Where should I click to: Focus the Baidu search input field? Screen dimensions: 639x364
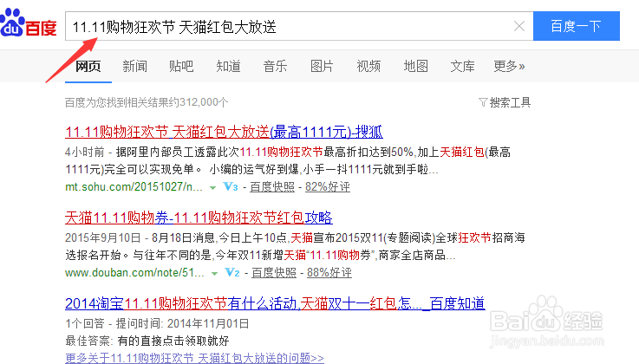[x=299, y=27]
